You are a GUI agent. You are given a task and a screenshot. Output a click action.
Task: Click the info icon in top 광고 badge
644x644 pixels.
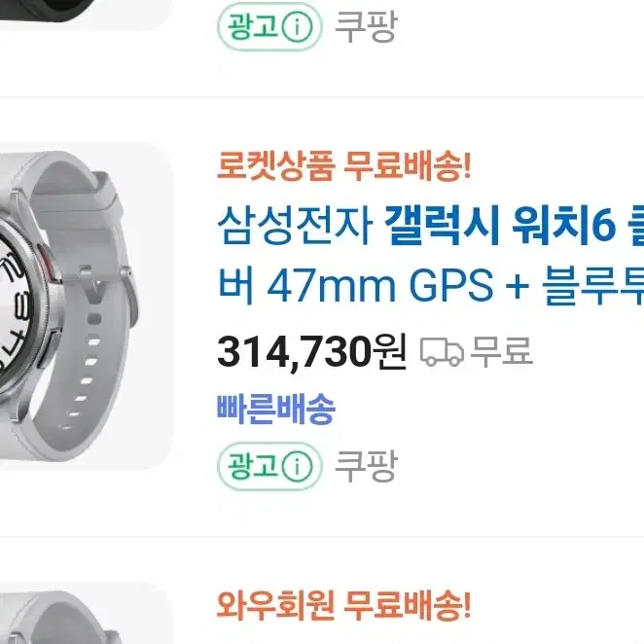[299, 27]
